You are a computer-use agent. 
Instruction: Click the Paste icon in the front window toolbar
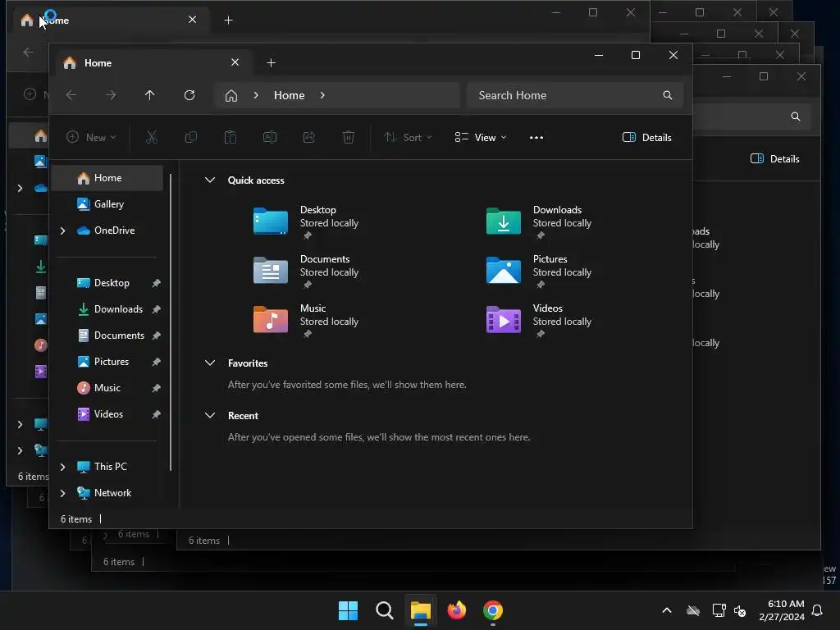tap(231, 138)
